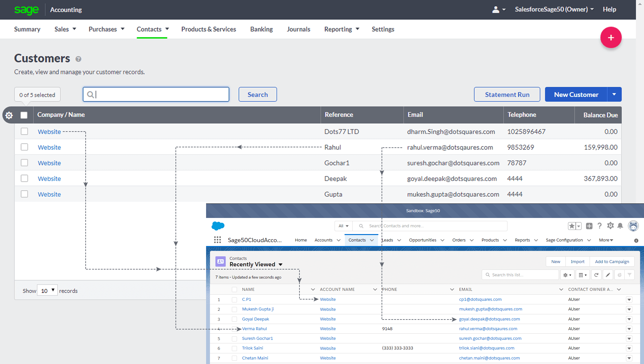Open the Salesforce app launcher grid
This screenshot has height=364, width=644.
[x=217, y=240]
